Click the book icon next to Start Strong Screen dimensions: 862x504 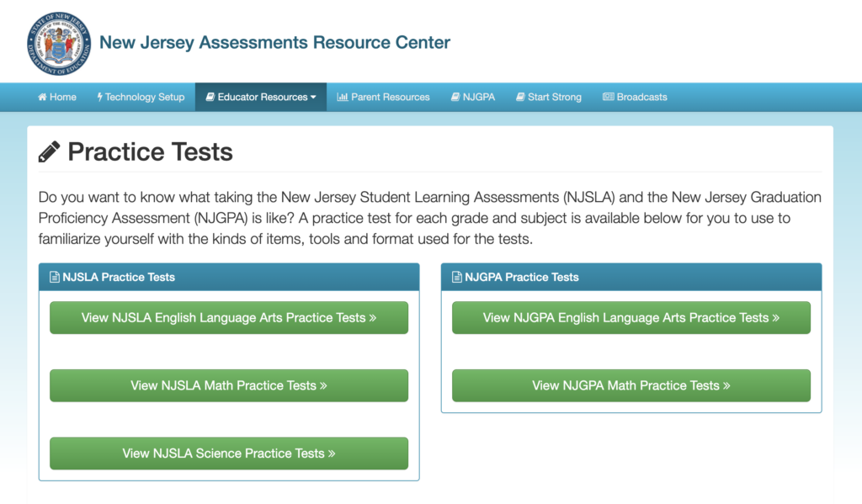pyautogui.click(x=520, y=98)
